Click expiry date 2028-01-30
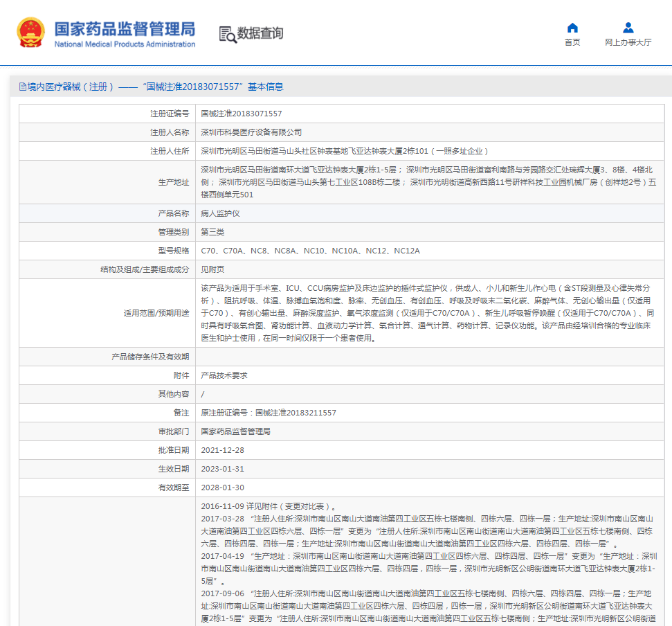The width and height of the screenshot is (672, 626). pos(222,488)
